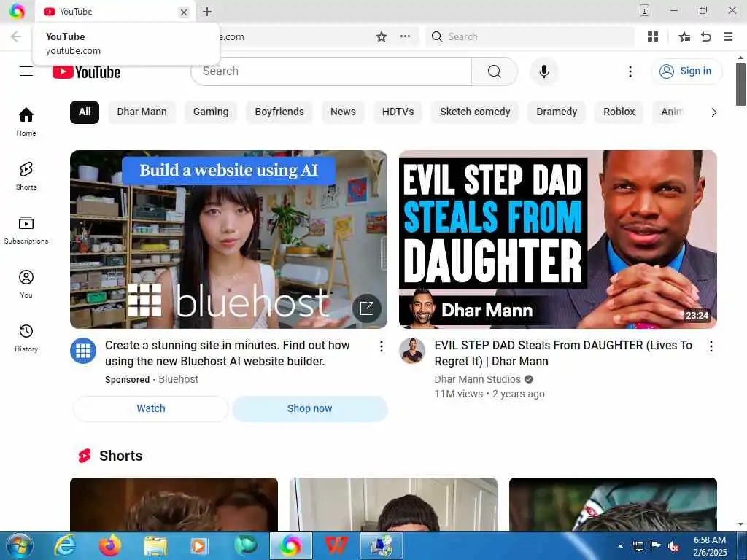Open the browser main menu
The height and width of the screenshot is (560, 747).
coord(728,36)
